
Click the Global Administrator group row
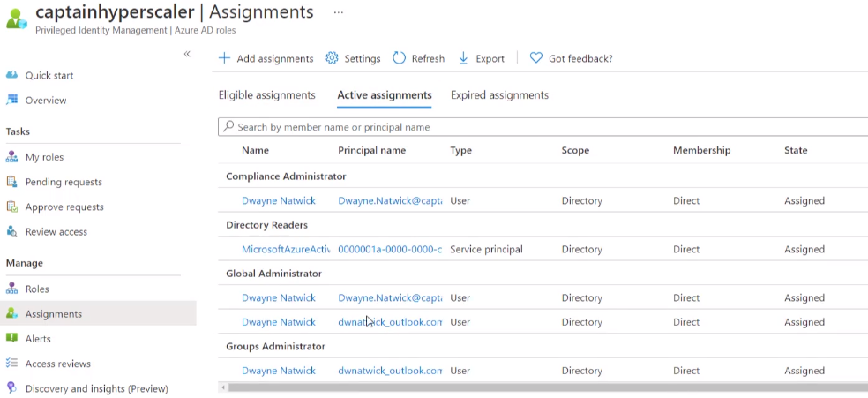coord(543,274)
